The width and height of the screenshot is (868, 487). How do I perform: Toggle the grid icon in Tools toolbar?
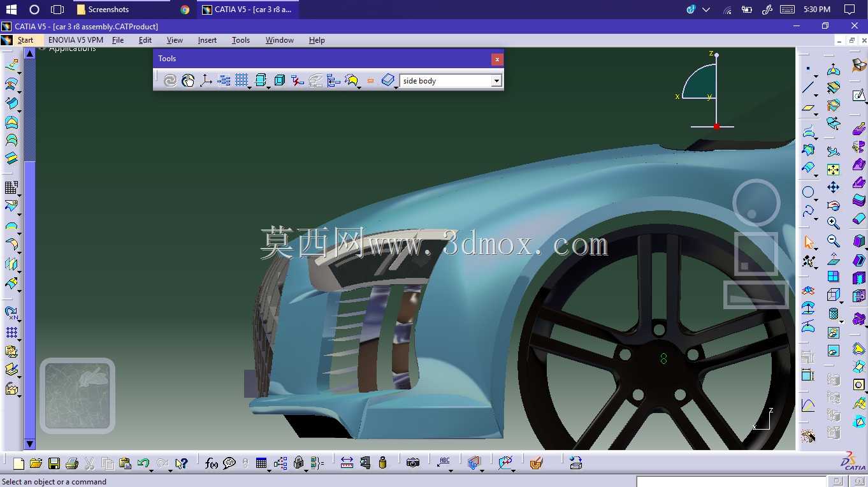click(242, 80)
